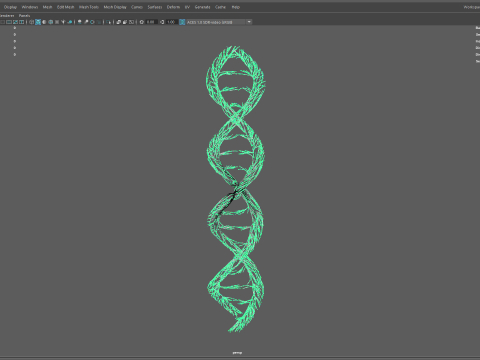Toggle X-ray joints display
The width and height of the screenshot is (480, 360).
[132, 22]
